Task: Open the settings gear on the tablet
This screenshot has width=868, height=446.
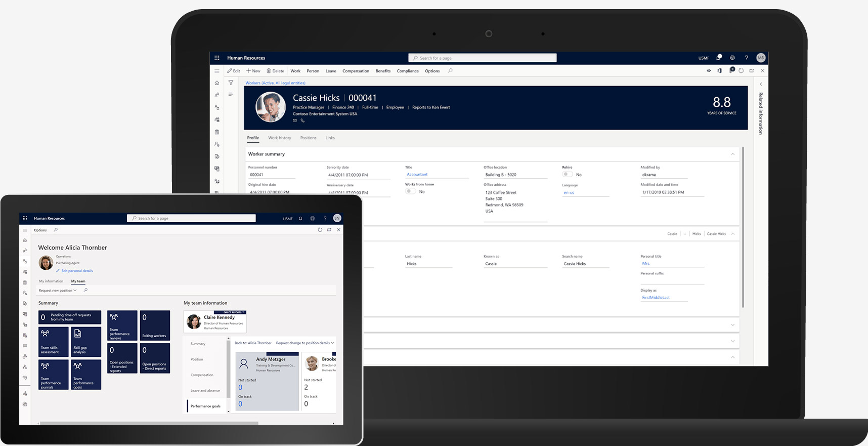Action: pyautogui.click(x=313, y=219)
